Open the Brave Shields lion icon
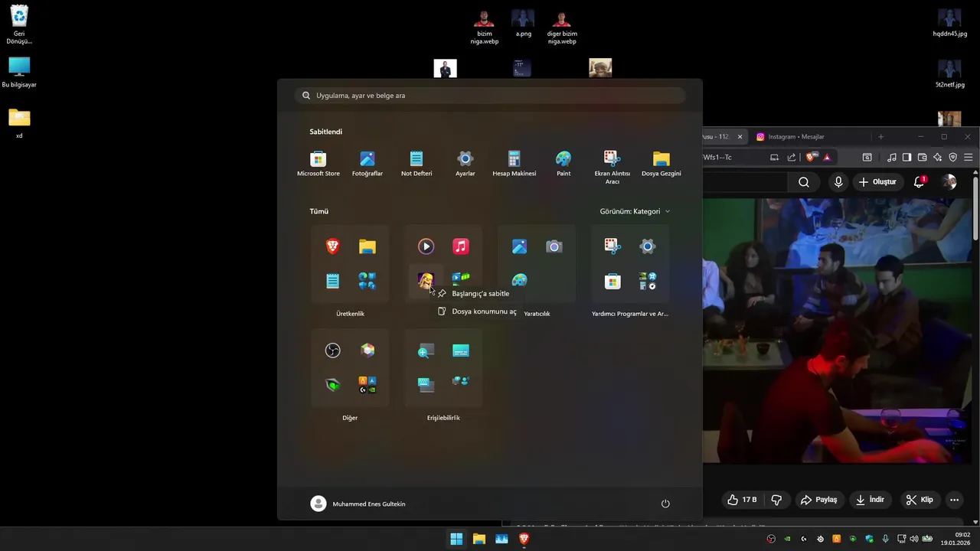Viewport: 980px width, 551px height. (810, 158)
